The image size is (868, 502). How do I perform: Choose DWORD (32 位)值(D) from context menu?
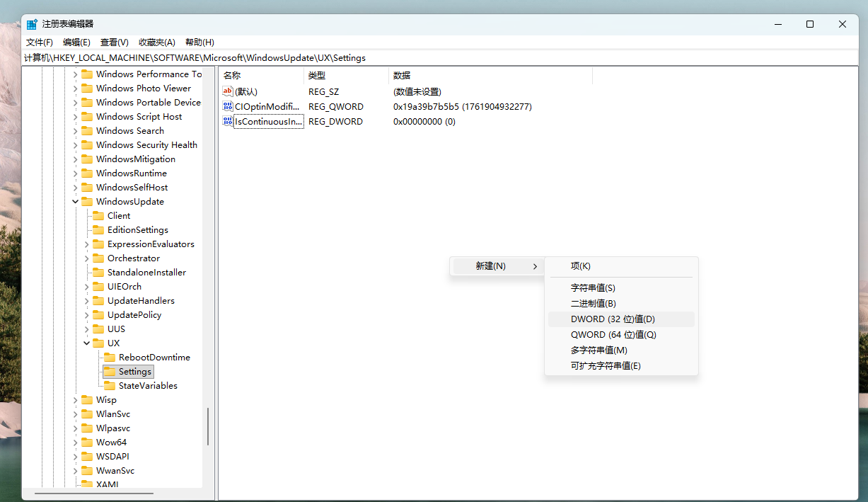622,319
